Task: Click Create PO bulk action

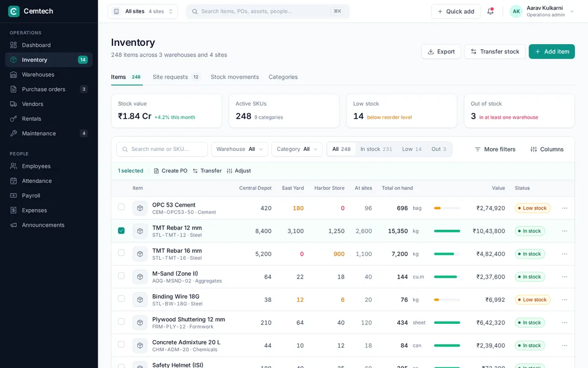Action: click(171, 170)
